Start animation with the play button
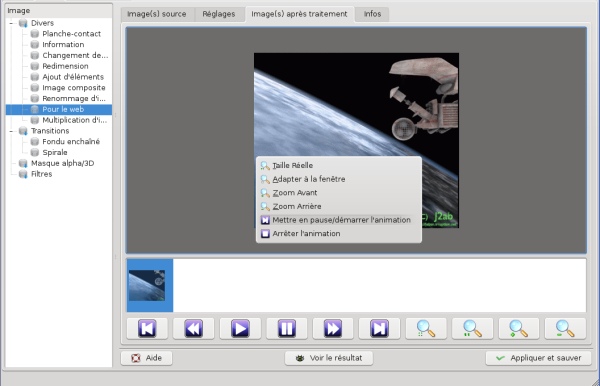The width and height of the screenshot is (600, 386). click(x=240, y=329)
